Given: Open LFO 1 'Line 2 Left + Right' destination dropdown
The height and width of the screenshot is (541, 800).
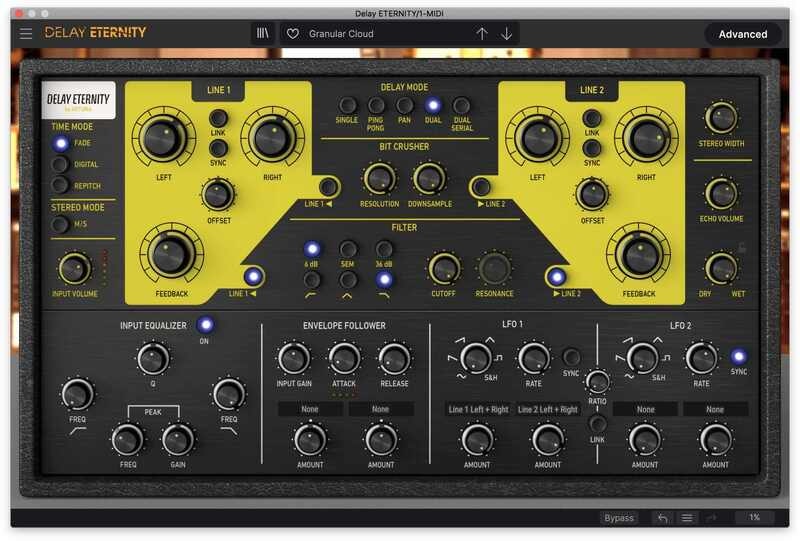Looking at the screenshot, I should pos(547,409).
